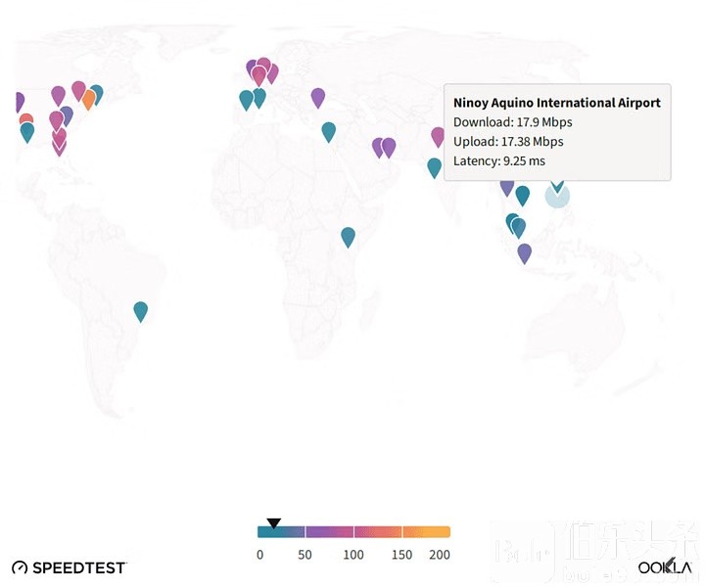Select the orange 150–200 legend segment
705x588 pixels.
point(426,532)
